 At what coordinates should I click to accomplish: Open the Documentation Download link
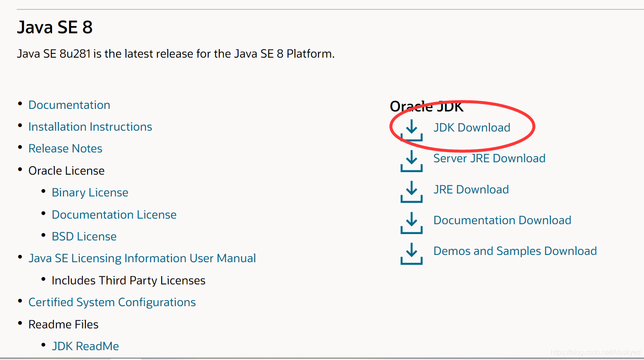pos(502,220)
